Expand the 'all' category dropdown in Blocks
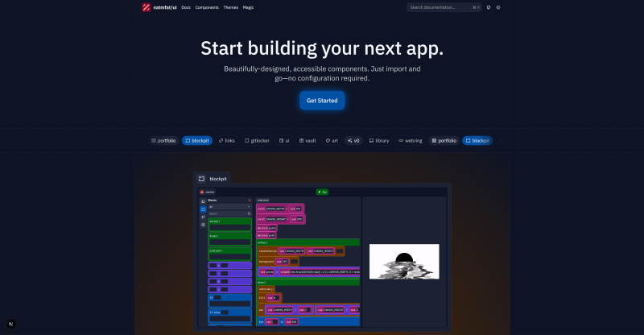 [229, 206]
